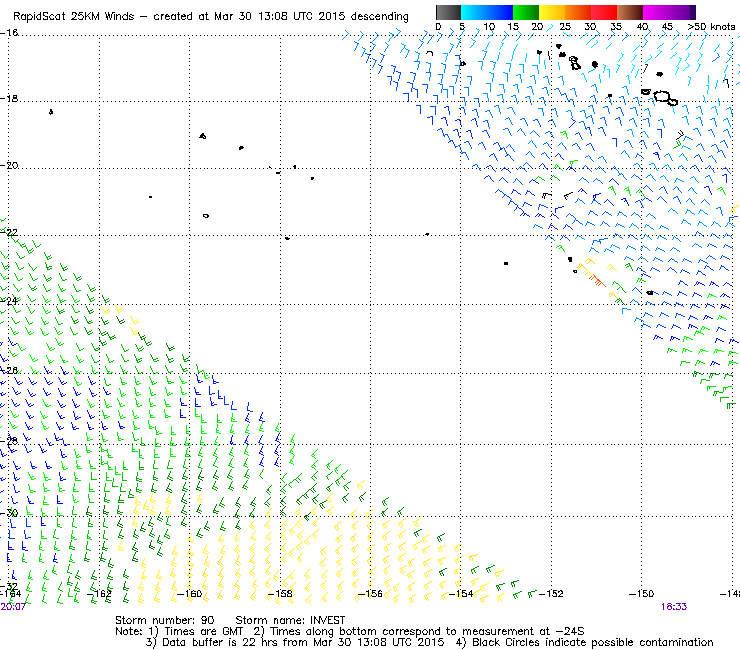Viewport: 740px width, 650px height.
Task: Click the purple '16:33' swath time
Action: pos(673,607)
